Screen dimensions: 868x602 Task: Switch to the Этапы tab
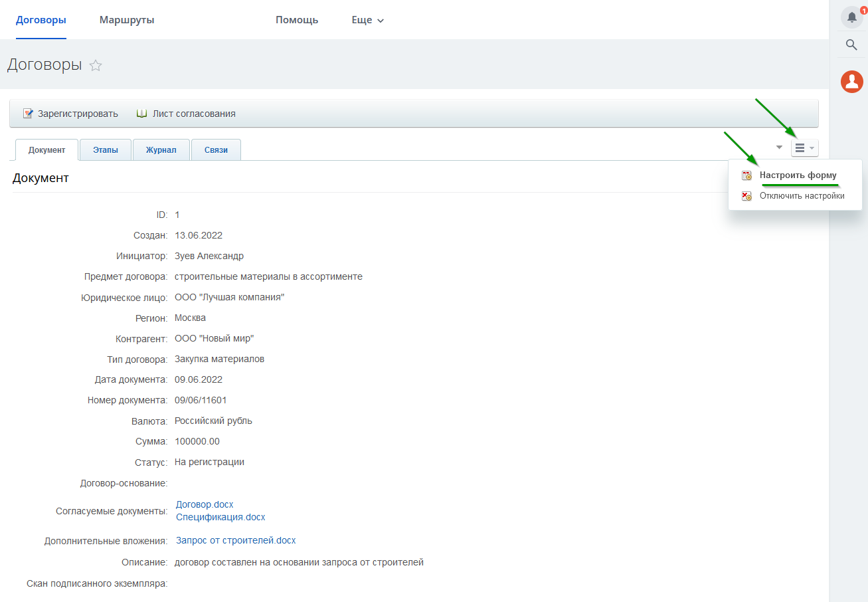[x=106, y=150]
